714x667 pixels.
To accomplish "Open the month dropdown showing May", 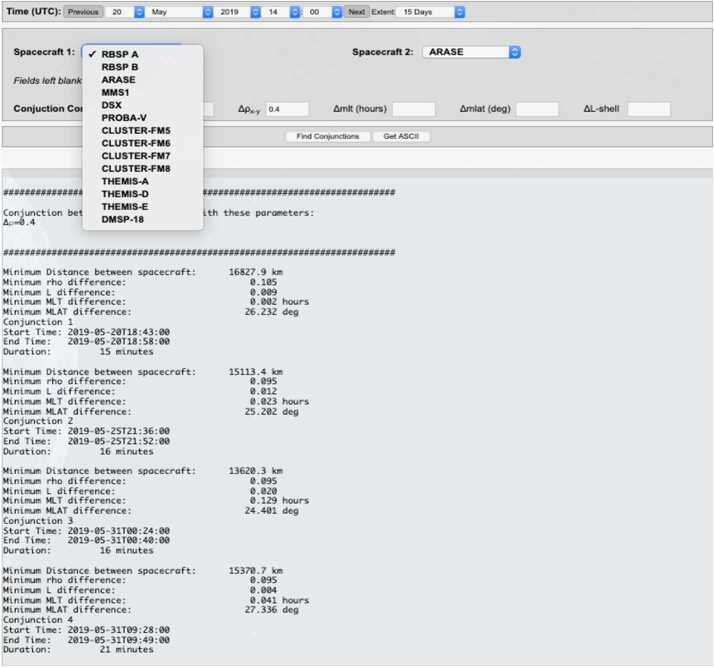I will click(181, 12).
